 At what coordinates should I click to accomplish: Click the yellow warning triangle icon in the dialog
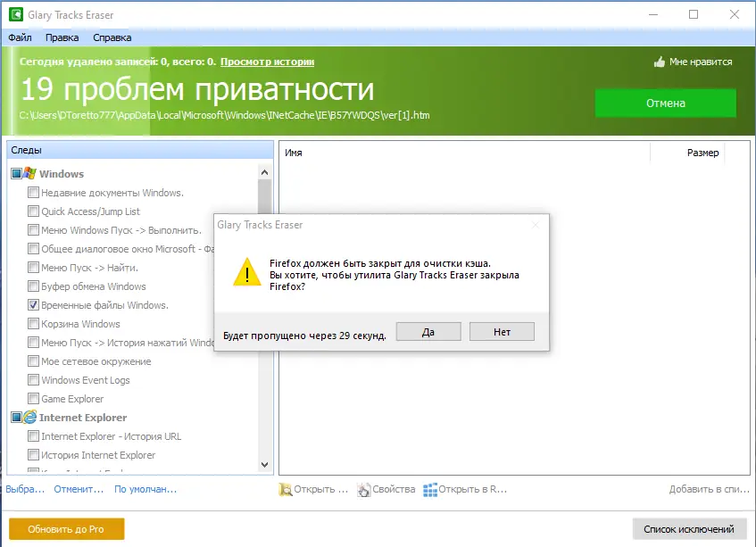point(247,272)
